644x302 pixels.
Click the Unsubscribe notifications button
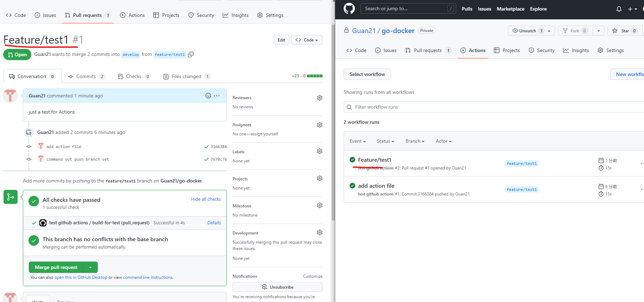tap(278, 287)
